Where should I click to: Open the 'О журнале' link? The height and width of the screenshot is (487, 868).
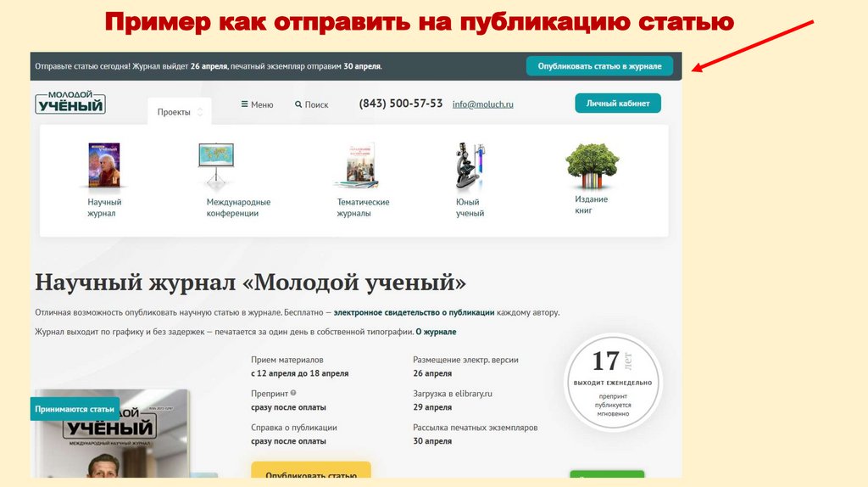click(x=437, y=332)
